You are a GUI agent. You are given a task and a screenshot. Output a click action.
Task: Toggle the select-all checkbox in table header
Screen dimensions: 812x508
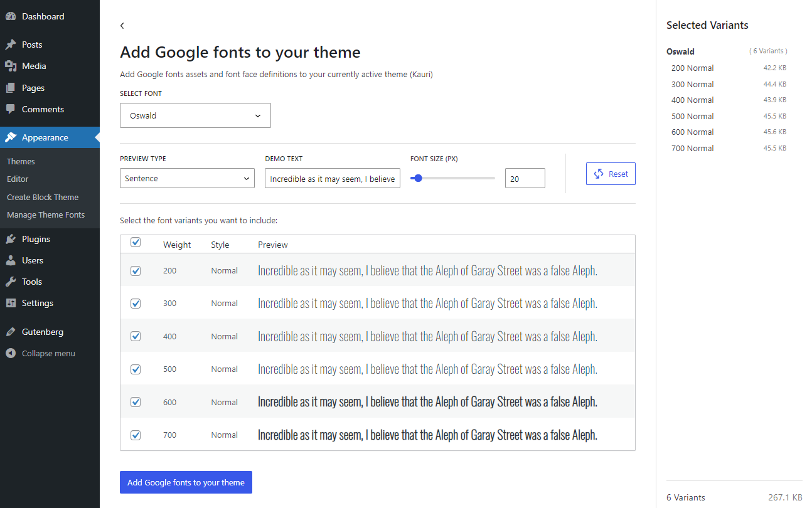pos(136,243)
